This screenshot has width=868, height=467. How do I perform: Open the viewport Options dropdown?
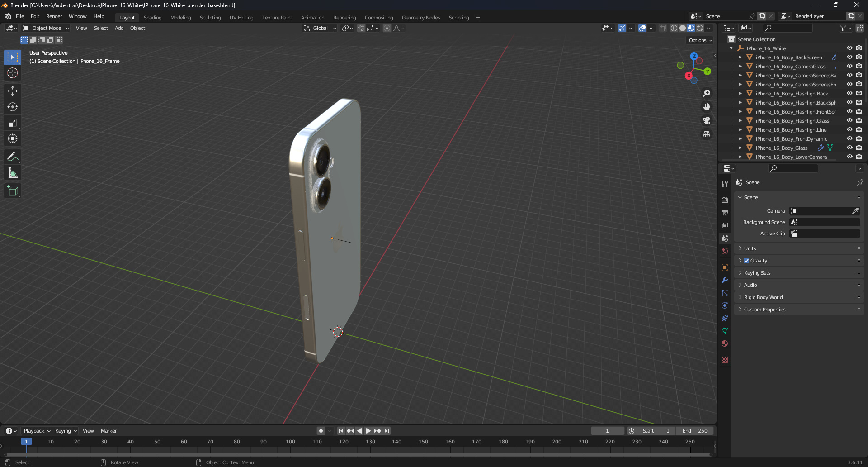701,40
